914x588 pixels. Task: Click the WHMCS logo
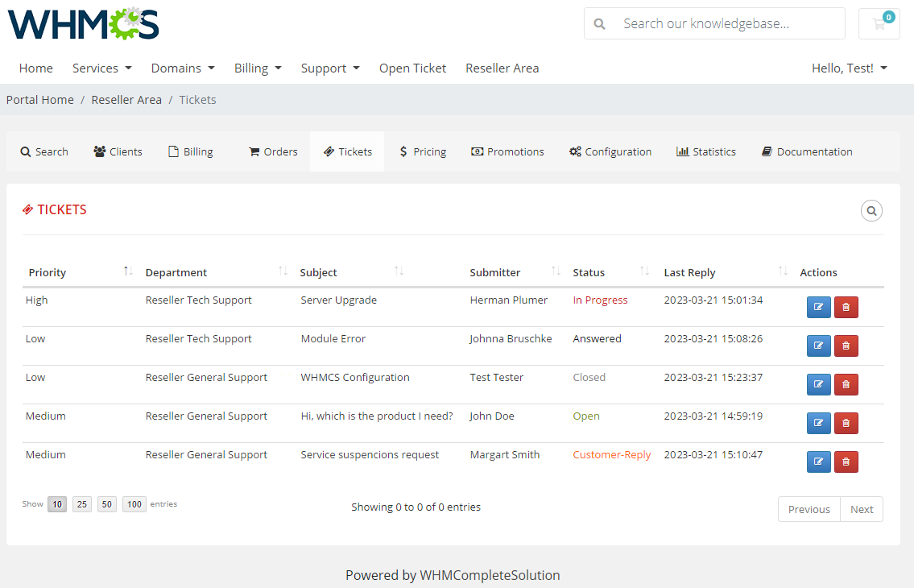[82, 24]
